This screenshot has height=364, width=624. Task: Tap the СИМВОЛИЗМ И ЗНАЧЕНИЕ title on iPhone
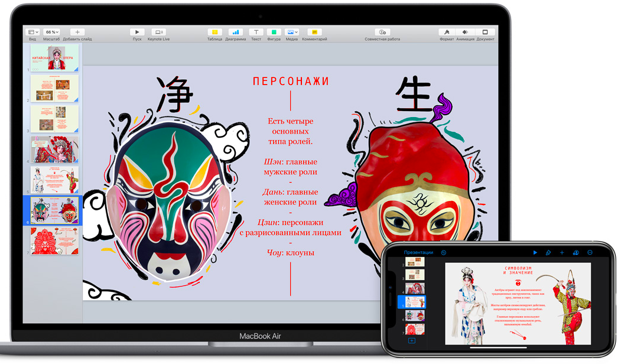[x=518, y=271]
